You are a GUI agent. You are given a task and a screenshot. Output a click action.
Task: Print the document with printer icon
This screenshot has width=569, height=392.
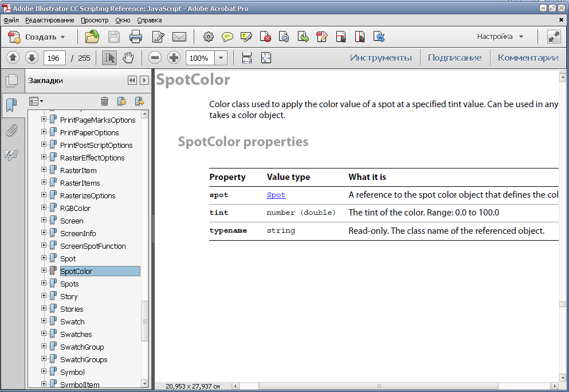[x=136, y=37]
